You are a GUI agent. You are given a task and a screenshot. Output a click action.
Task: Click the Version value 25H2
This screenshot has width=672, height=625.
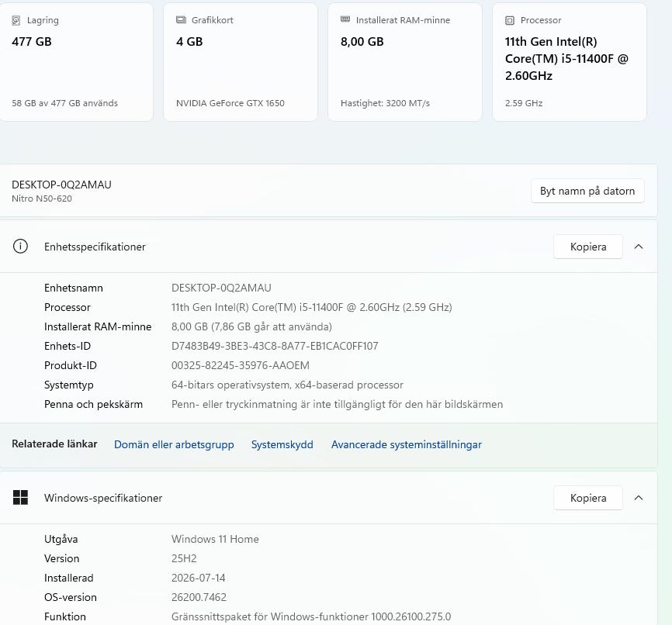click(x=184, y=558)
